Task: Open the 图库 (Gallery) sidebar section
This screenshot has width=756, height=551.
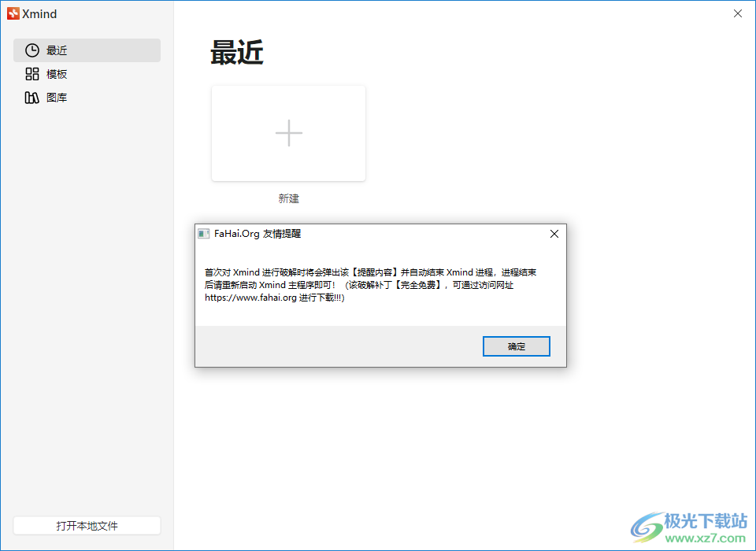Action: pos(87,98)
